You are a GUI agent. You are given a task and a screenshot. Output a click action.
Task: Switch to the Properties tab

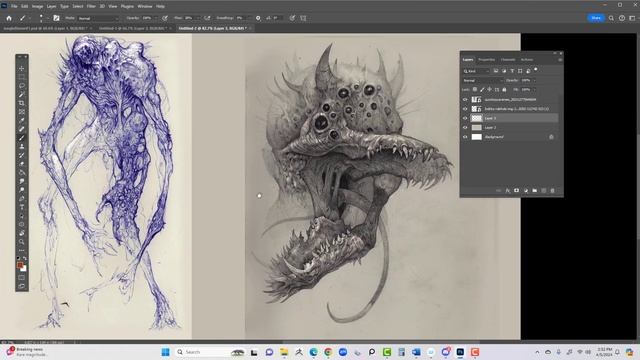487,60
